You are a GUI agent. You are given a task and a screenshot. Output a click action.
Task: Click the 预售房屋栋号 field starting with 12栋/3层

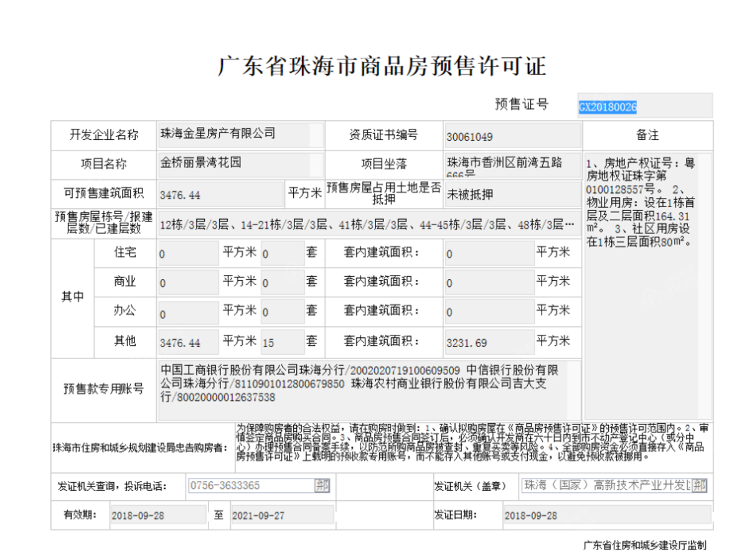(369, 224)
